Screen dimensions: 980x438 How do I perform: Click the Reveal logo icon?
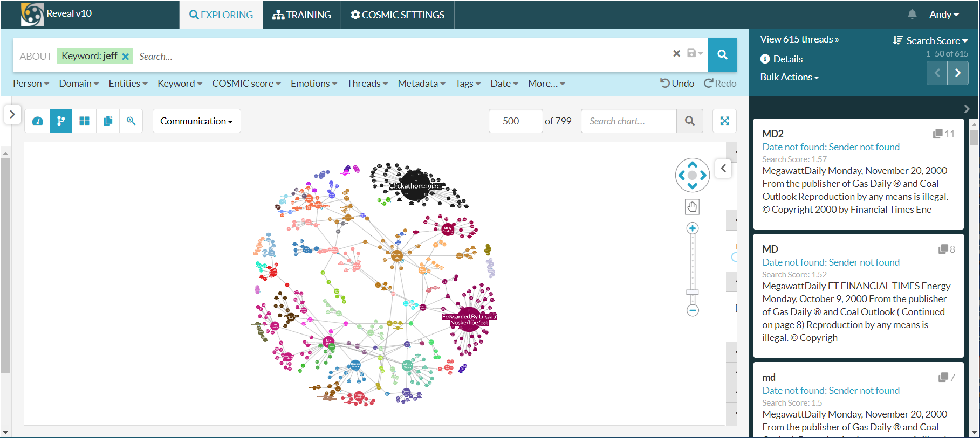pos(32,14)
